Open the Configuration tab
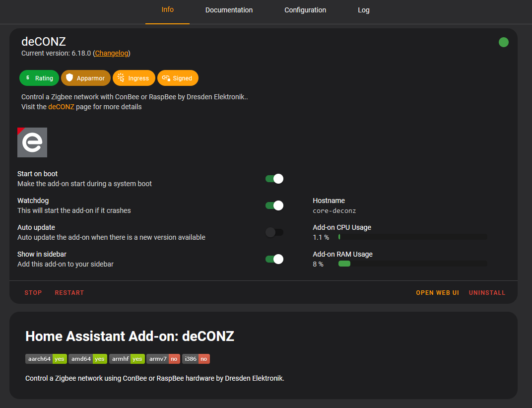This screenshot has height=408, width=532. click(305, 10)
